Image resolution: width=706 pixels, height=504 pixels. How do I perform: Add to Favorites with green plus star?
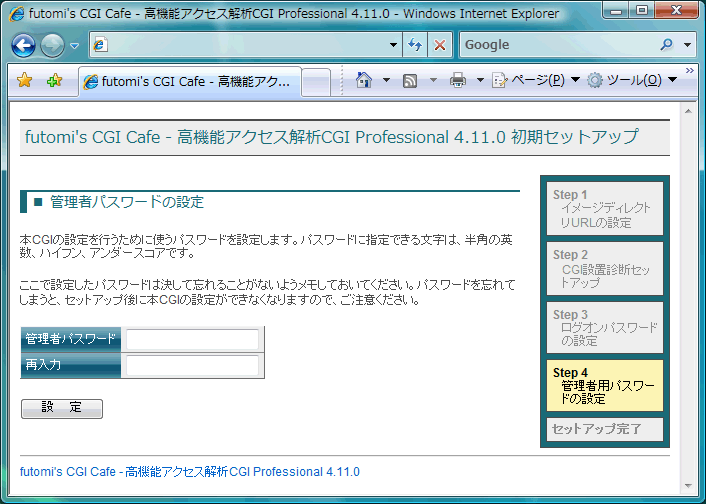pos(54,81)
